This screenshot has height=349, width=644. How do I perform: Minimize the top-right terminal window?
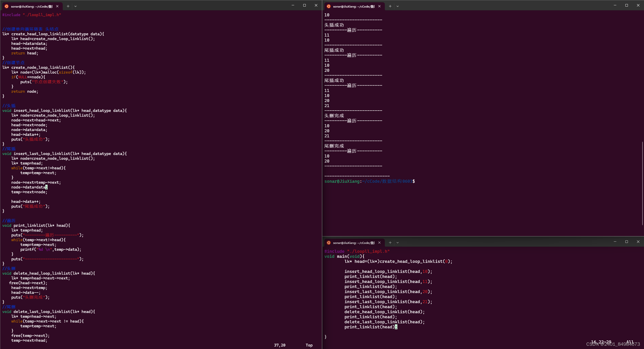pos(615,5)
